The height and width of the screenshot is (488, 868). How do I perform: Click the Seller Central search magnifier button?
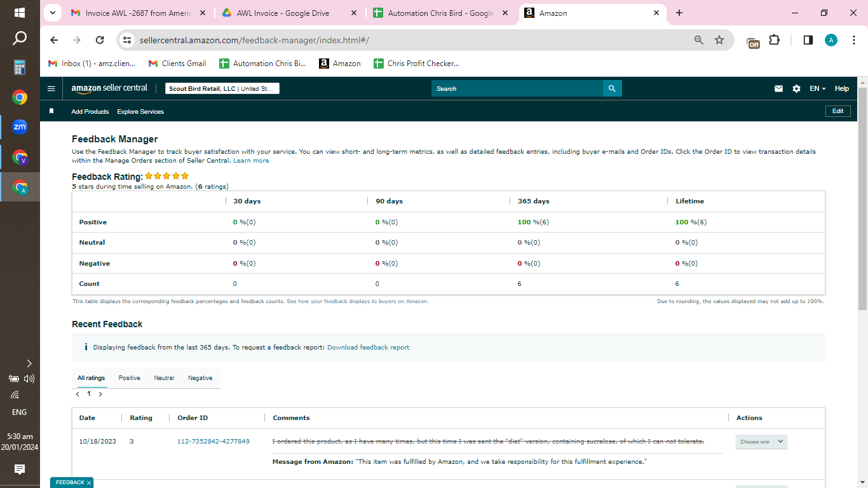(612, 88)
